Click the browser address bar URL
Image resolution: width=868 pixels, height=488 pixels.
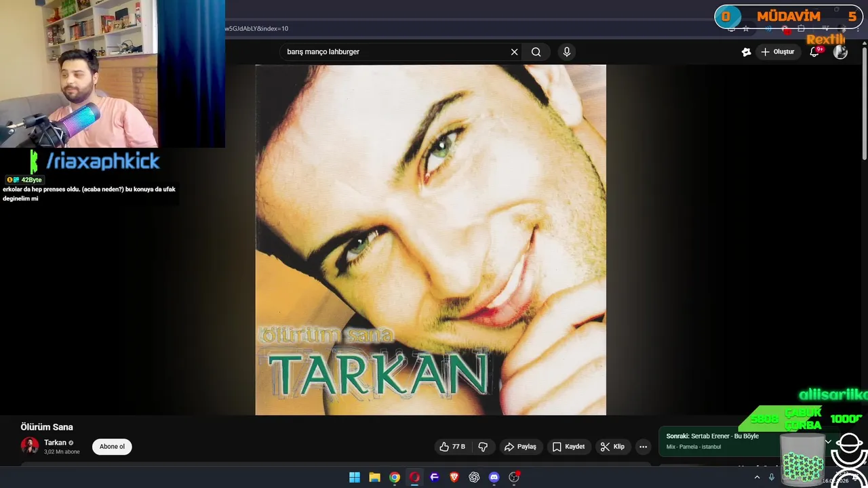258,28
